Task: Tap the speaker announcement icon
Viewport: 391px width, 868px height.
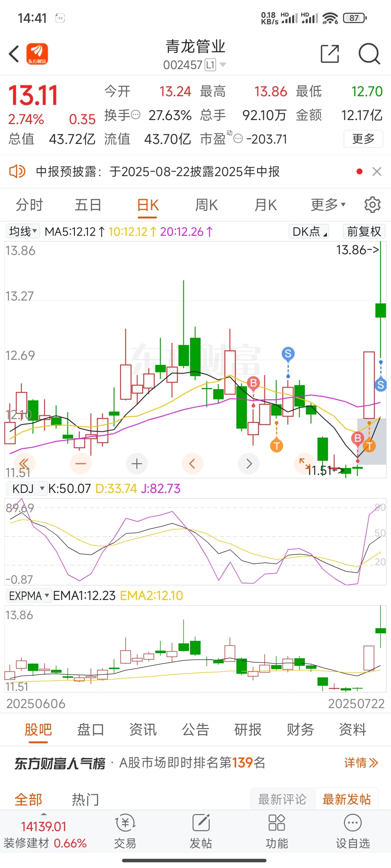Action: 17,171
